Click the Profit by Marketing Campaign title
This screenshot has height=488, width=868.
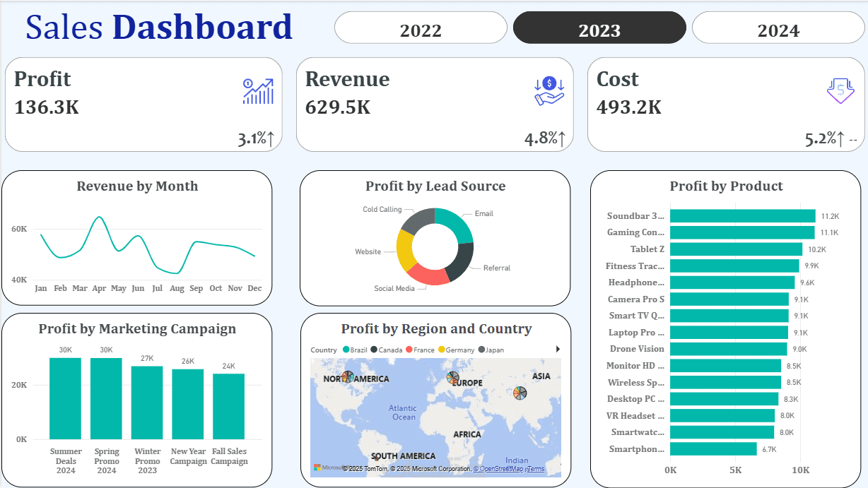coord(137,329)
